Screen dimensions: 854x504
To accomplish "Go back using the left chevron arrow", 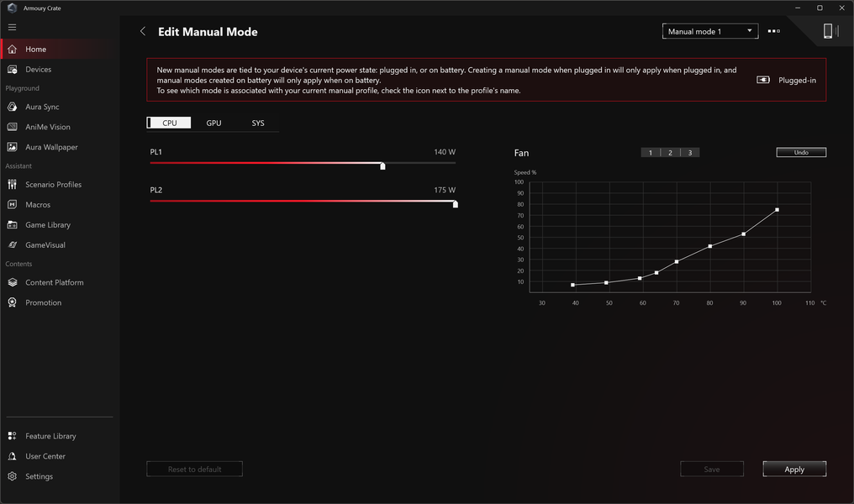I will (143, 32).
